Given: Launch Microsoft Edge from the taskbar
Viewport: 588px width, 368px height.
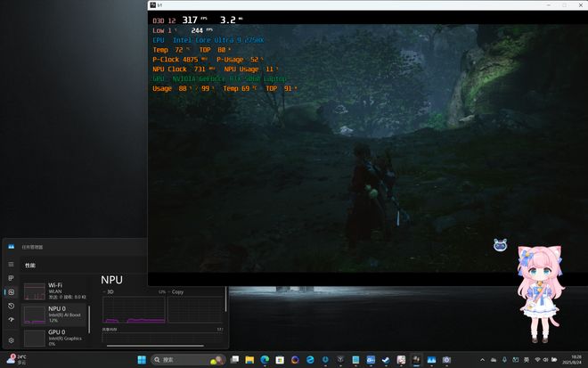Looking at the screenshot, I should [x=265, y=360].
